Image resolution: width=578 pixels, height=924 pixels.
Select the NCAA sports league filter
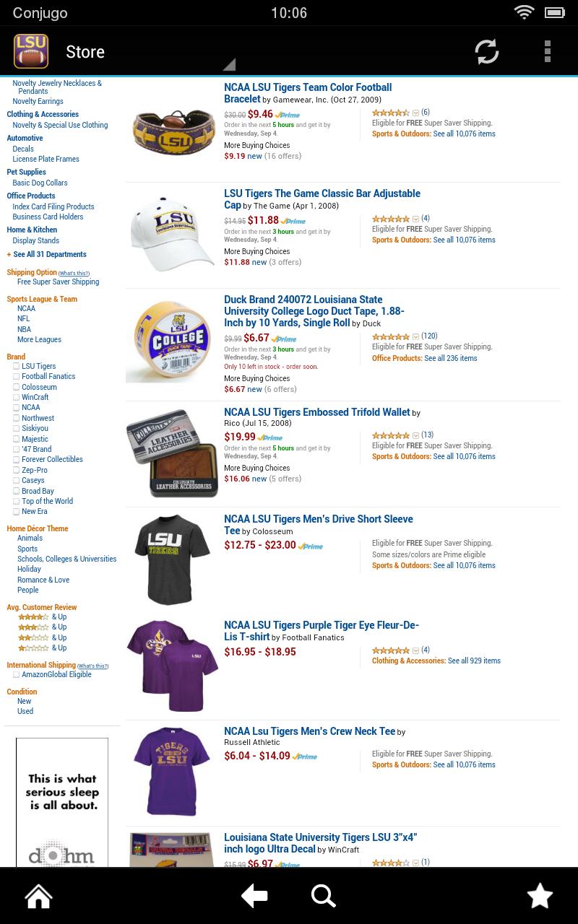click(26, 308)
